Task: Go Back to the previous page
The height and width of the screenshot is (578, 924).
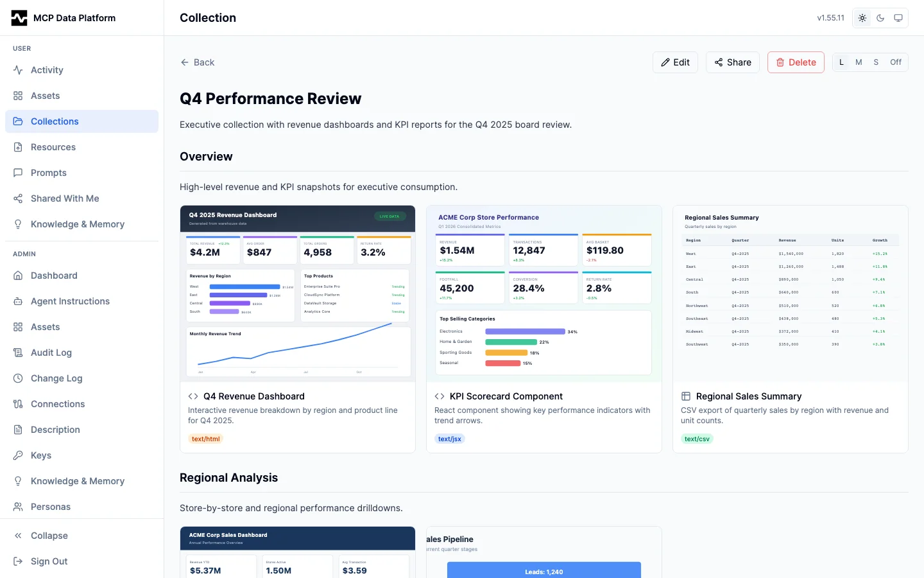Action: coord(198,62)
